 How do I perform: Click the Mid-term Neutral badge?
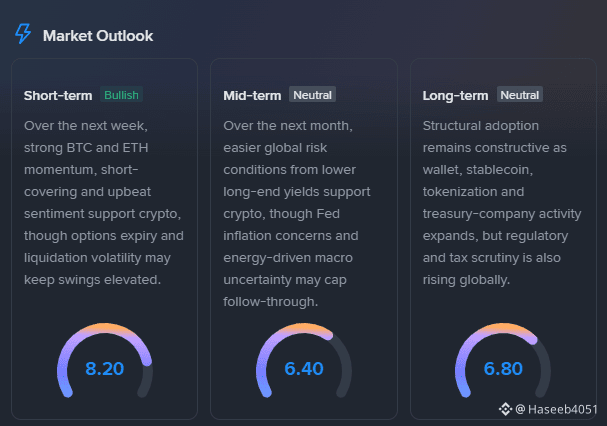pyautogui.click(x=312, y=95)
